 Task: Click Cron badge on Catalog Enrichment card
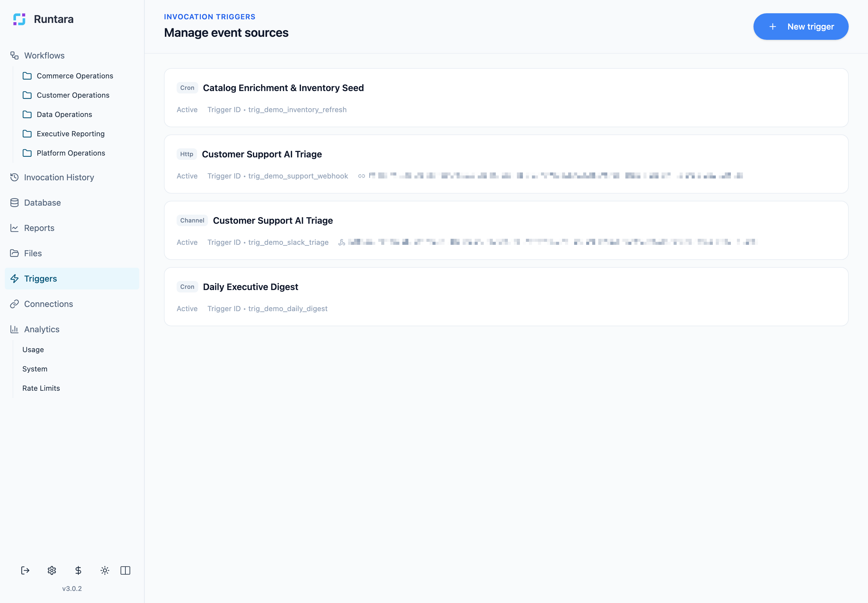187,88
